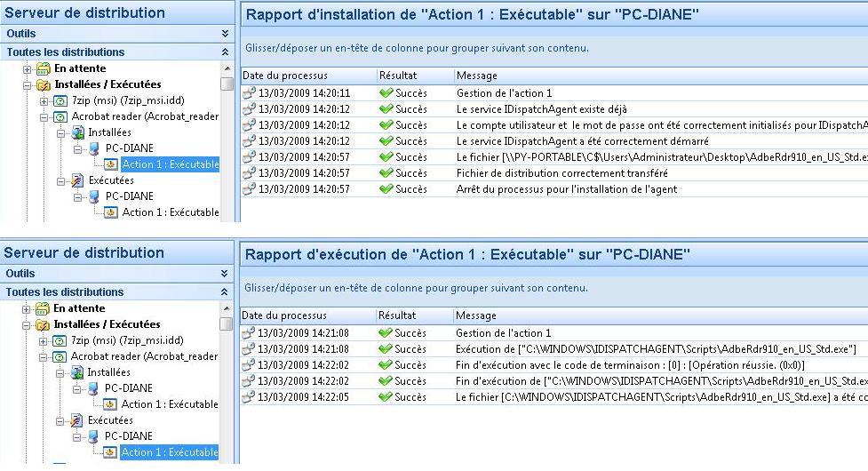
Task: Expand the Outils panel in the top pane
Action: pos(225,34)
